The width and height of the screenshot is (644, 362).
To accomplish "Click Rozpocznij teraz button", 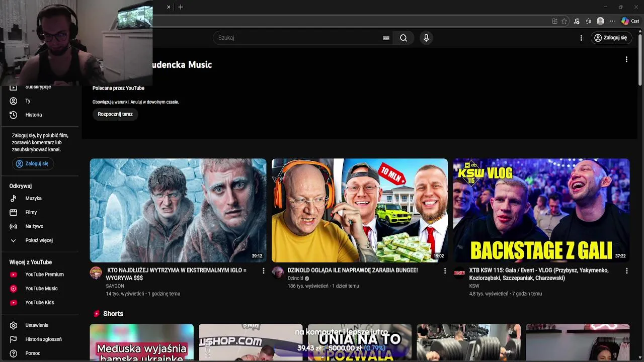I will [x=115, y=114].
